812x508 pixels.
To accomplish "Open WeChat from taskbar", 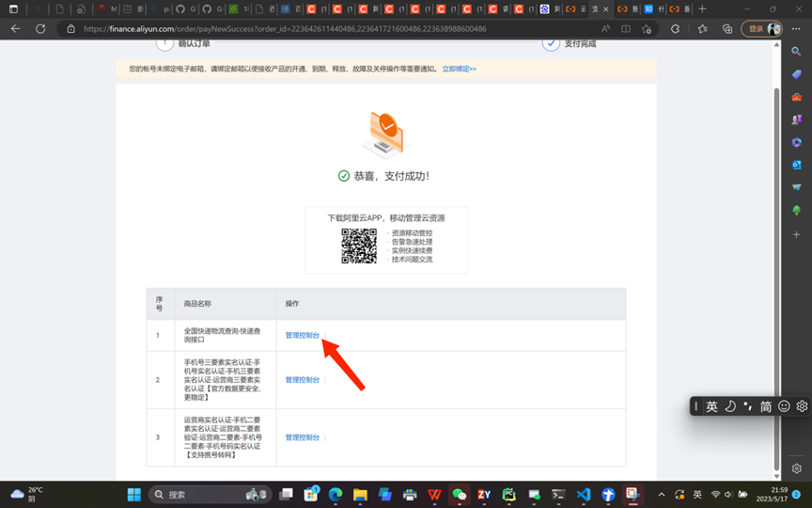I will coord(460,495).
